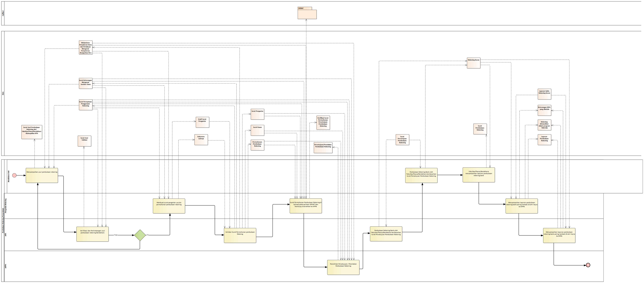
Task: Click the Pembukaan Rekening Pemerintah pool label
Action: 3,221
